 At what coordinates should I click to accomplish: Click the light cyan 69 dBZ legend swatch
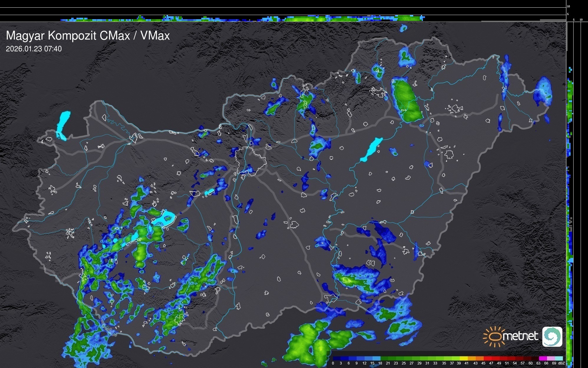[559, 358]
